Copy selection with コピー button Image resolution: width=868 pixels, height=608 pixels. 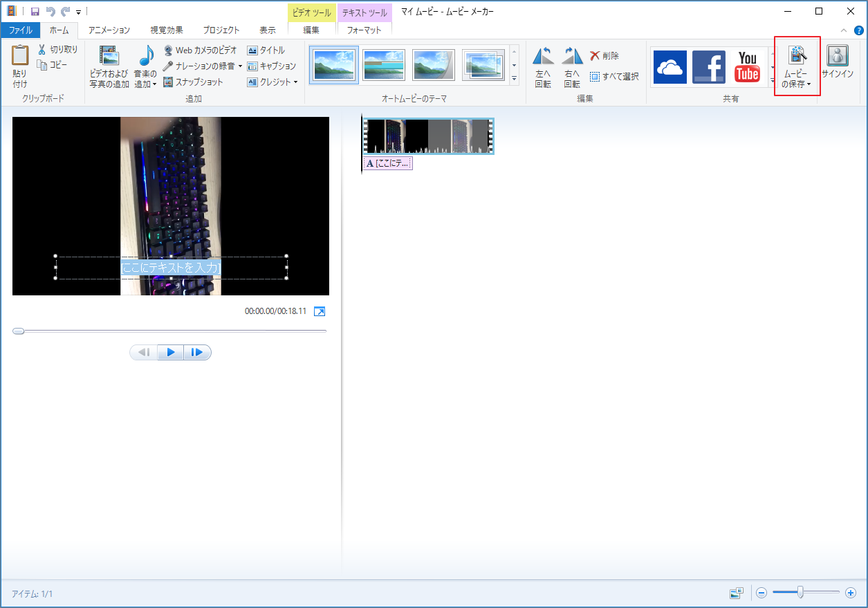click(52, 65)
